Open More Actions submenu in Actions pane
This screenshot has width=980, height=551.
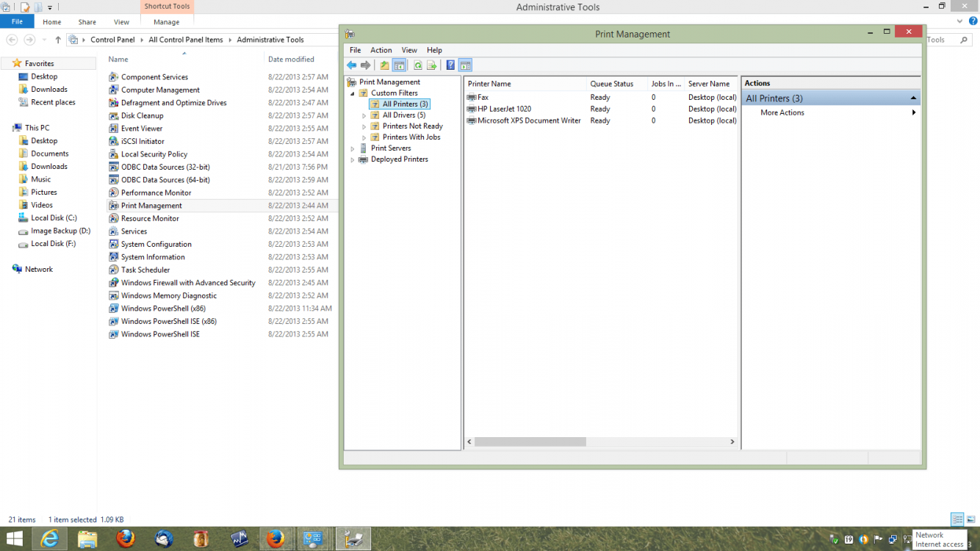pyautogui.click(x=831, y=112)
